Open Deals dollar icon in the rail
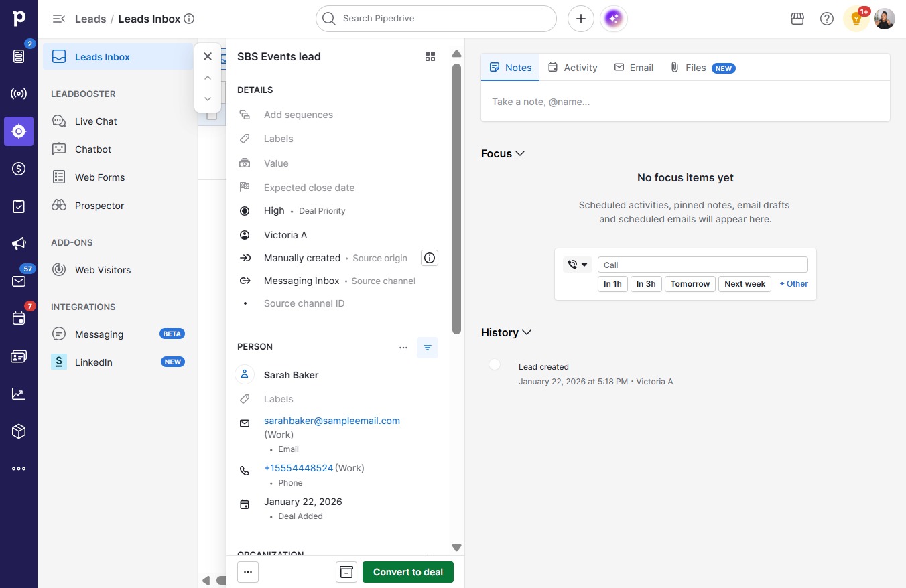 point(19,169)
